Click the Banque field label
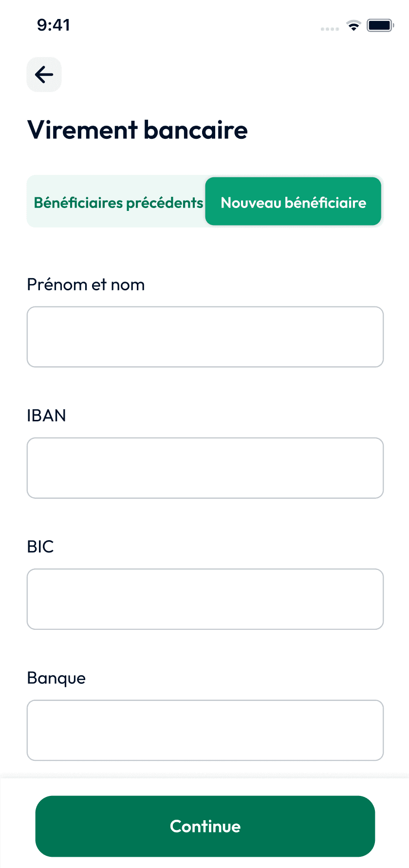The image size is (409, 868). pyautogui.click(x=56, y=679)
